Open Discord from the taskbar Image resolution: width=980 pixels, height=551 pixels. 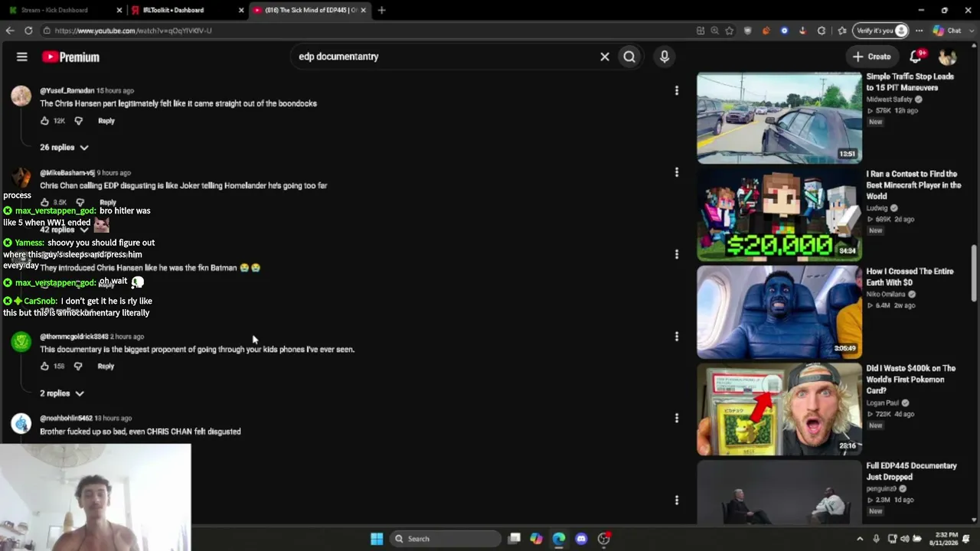581,539
